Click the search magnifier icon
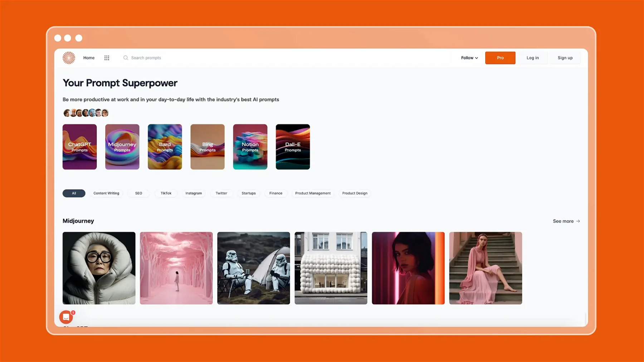 click(x=126, y=58)
